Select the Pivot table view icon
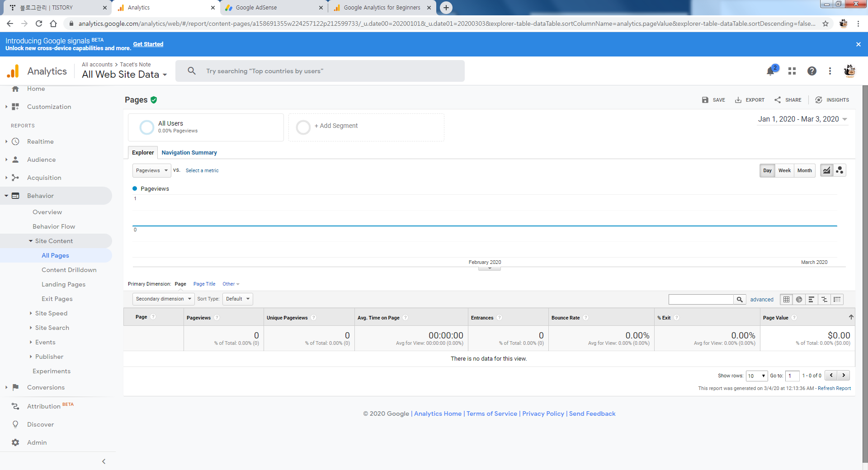The image size is (868, 470). (837, 299)
